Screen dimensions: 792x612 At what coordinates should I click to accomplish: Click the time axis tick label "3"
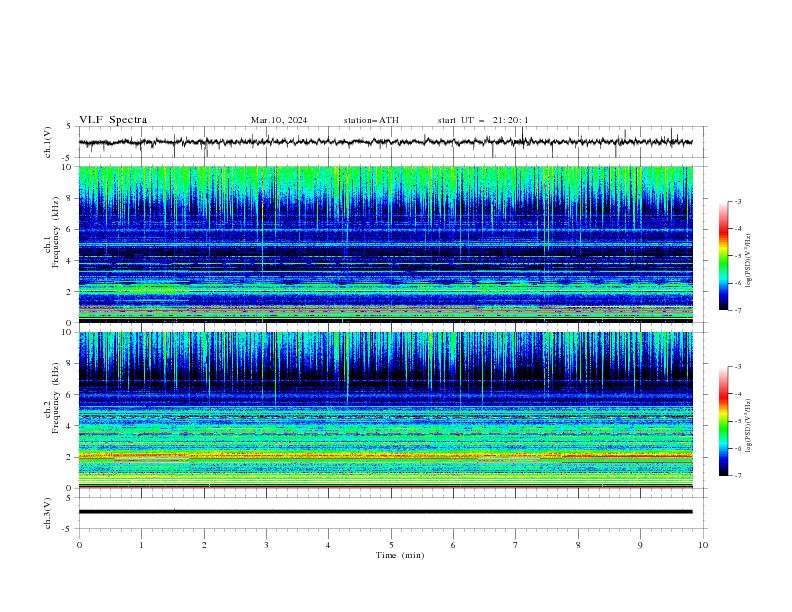pyautogui.click(x=266, y=545)
